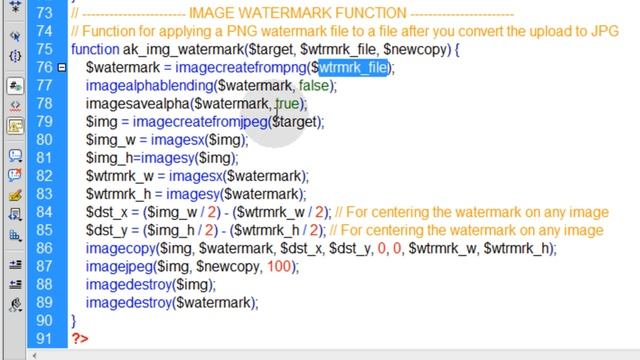The height and width of the screenshot is (360, 640).
Task: Click '$dst_x' variable on line 84
Action: coord(107,212)
